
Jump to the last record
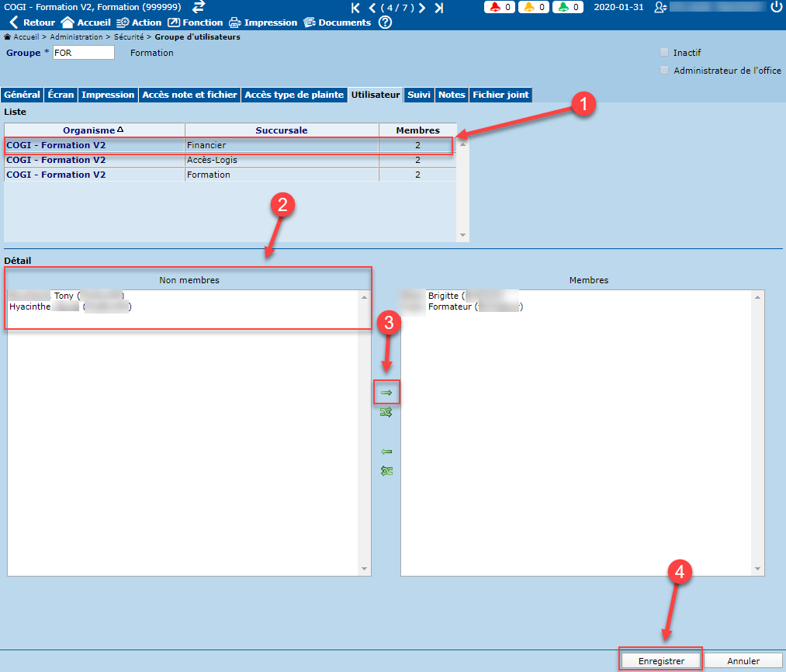point(438,8)
